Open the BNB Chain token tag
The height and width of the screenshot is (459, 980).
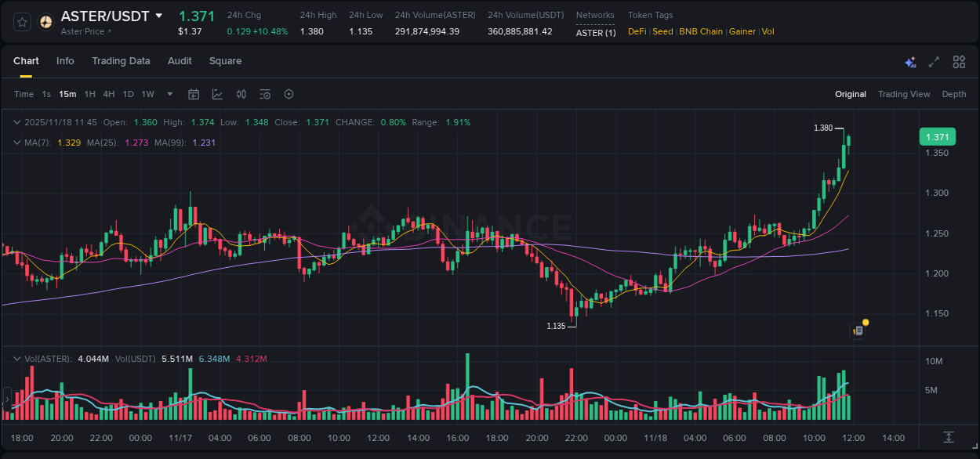pos(702,31)
